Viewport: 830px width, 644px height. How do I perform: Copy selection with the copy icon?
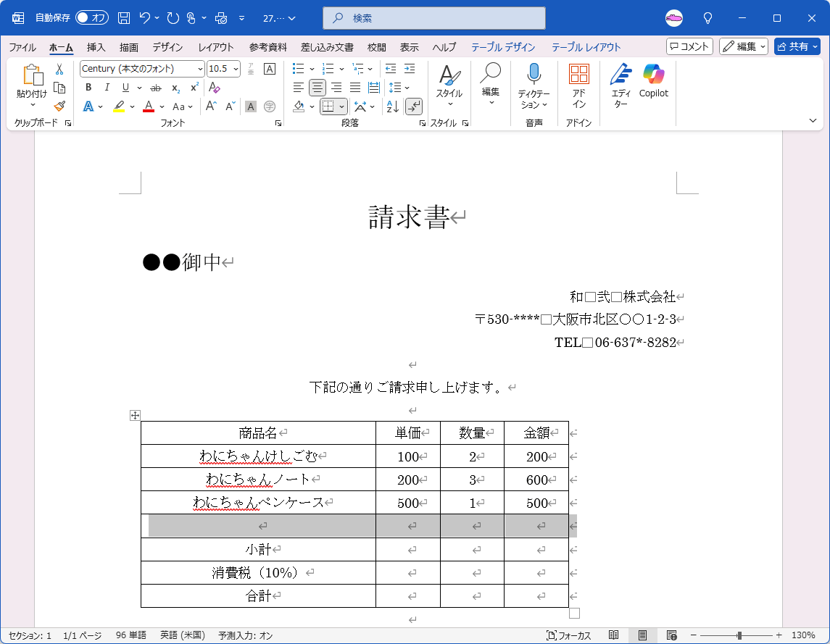tap(59, 88)
